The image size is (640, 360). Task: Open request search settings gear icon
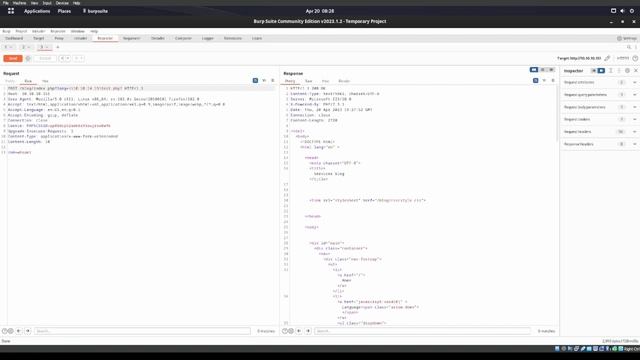pyautogui.click(x=11, y=331)
